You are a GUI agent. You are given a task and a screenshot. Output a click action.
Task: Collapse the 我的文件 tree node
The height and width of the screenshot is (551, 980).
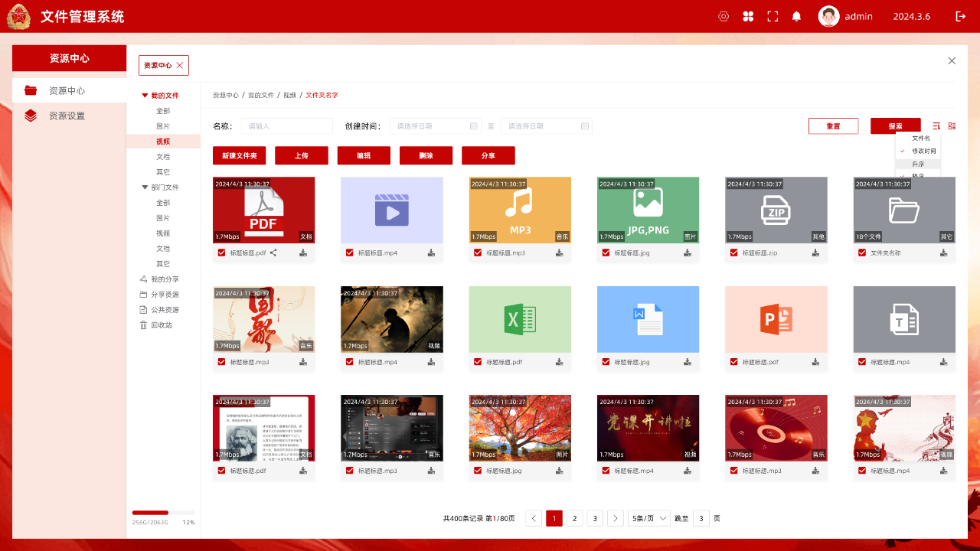[x=144, y=96]
